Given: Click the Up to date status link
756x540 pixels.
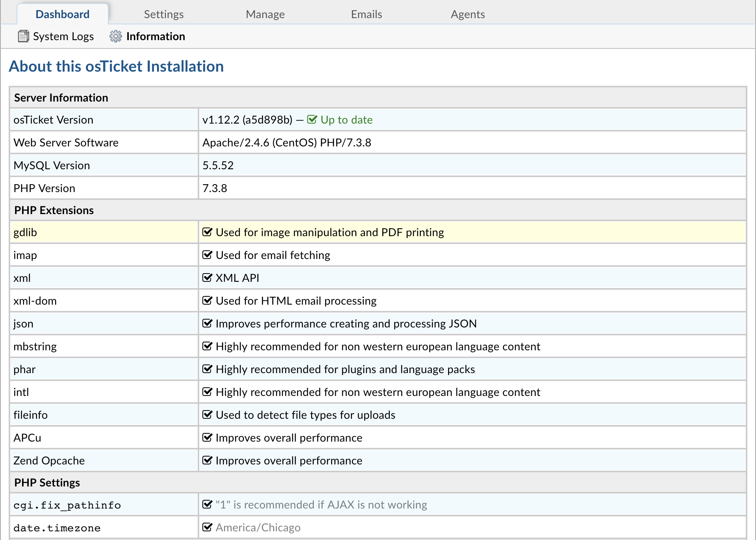Looking at the screenshot, I should pyautogui.click(x=346, y=120).
